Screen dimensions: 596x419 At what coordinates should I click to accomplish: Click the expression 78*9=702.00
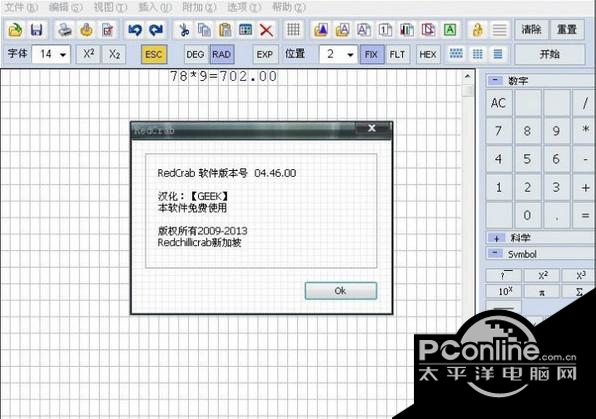[x=224, y=77]
